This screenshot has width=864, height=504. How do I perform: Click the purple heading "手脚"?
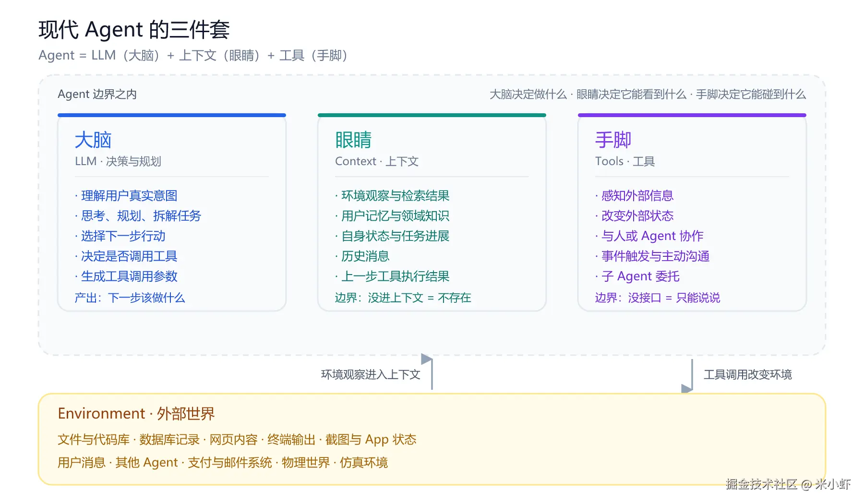[x=613, y=140]
